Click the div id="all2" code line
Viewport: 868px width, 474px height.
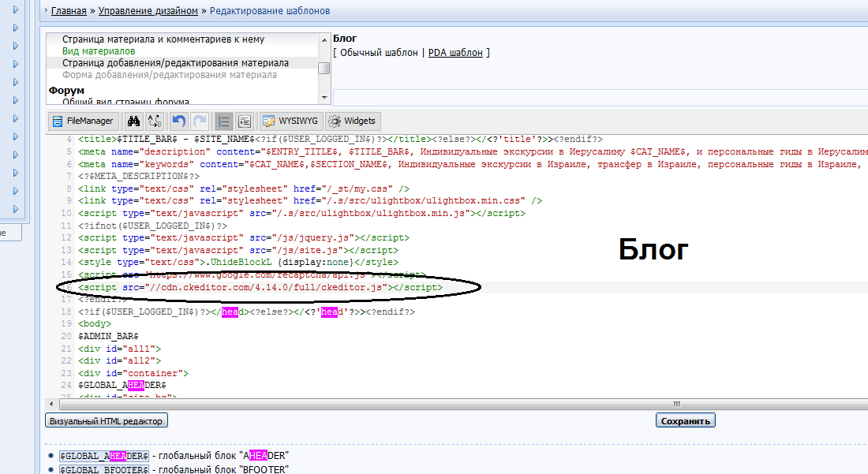click(120, 361)
